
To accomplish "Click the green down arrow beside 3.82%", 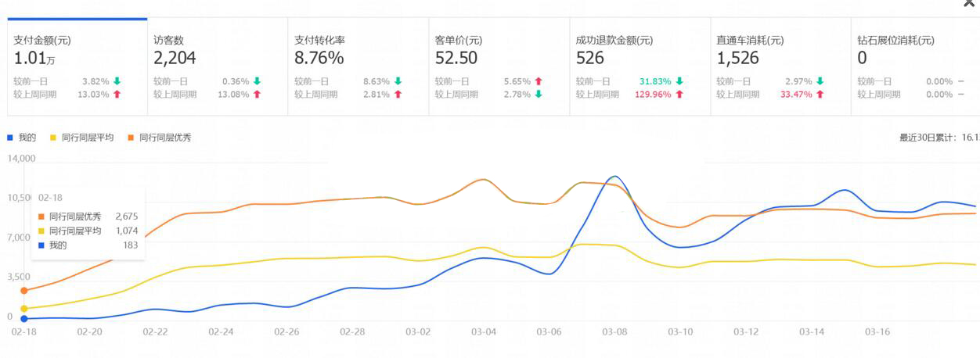I will [x=117, y=81].
